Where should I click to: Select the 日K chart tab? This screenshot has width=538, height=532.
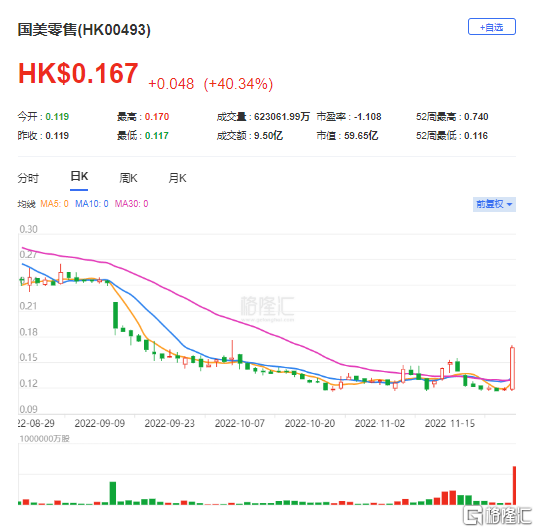coord(79,176)
